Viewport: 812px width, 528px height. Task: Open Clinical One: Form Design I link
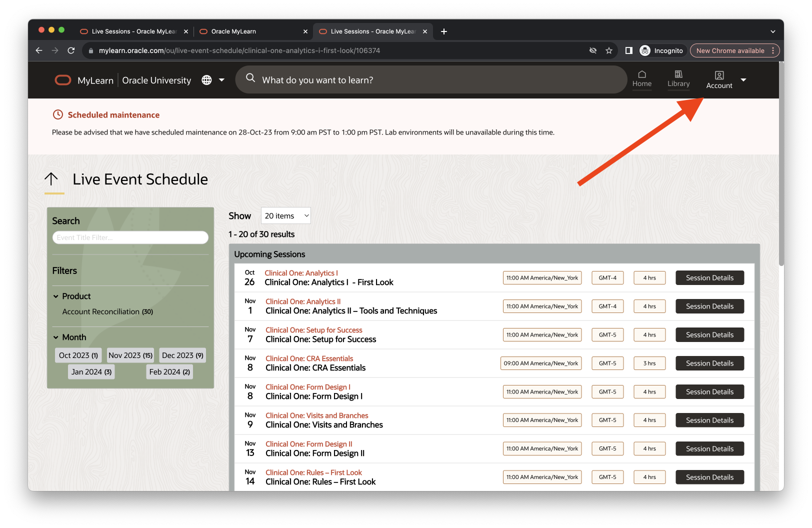(308, 387)
